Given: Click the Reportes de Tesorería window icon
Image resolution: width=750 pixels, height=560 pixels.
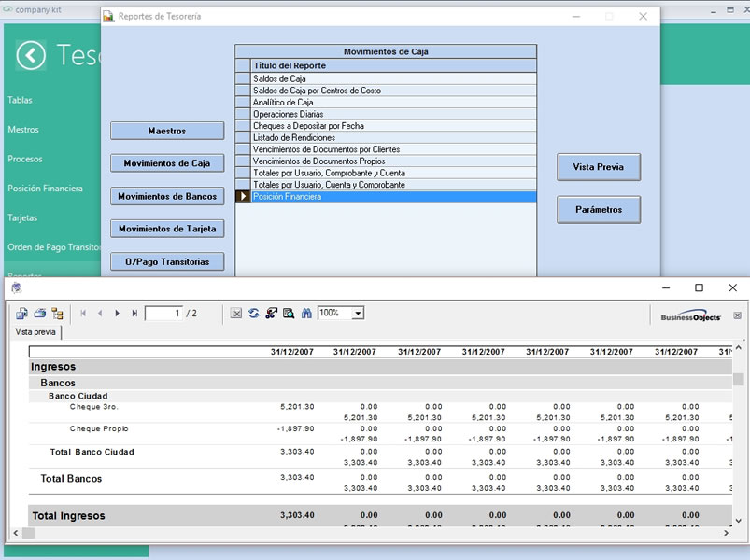Looking at the screenshot, I should [x=109, y=16].
